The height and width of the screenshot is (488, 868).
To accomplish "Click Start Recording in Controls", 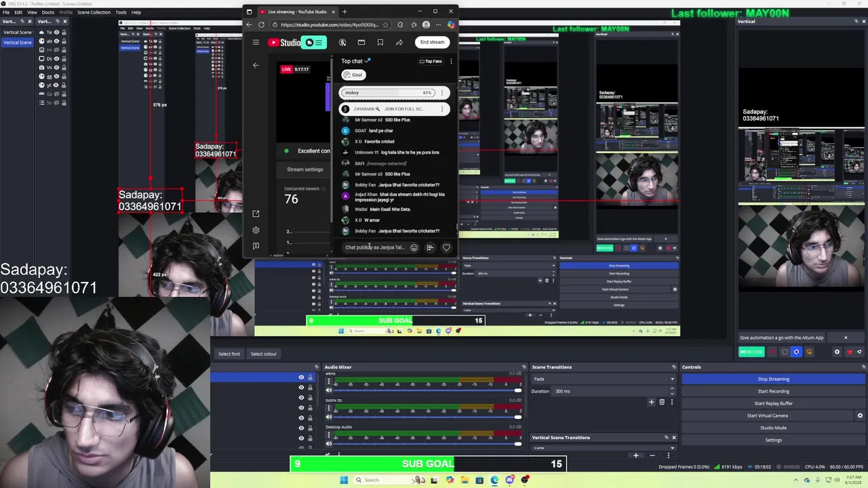I will 773,391.
